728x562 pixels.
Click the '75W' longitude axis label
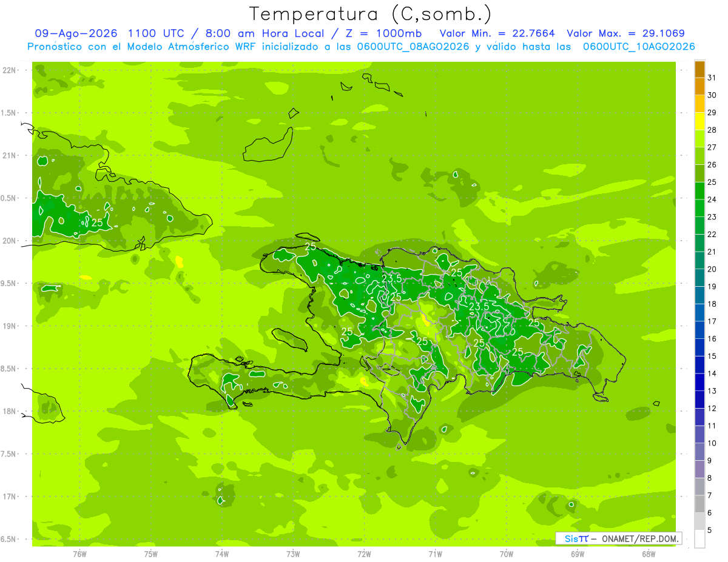pos(150,554)
